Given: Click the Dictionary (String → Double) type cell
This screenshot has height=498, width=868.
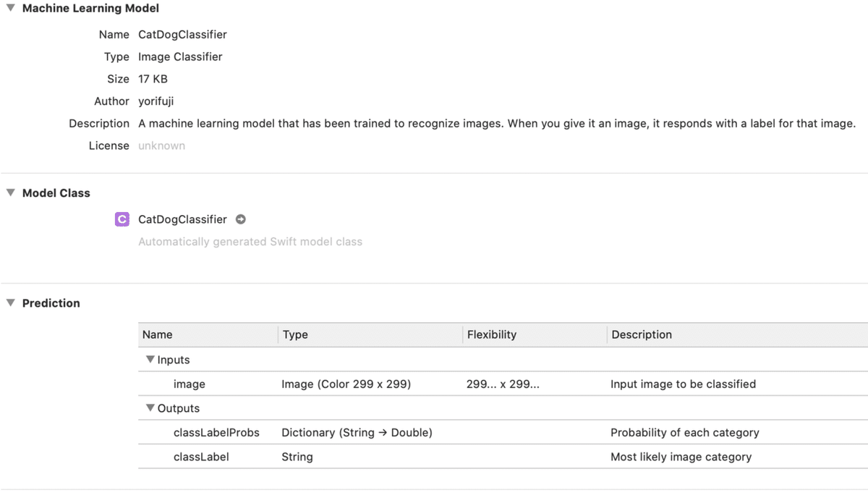Looking at the screenshot, I should [x=357, y=433].
